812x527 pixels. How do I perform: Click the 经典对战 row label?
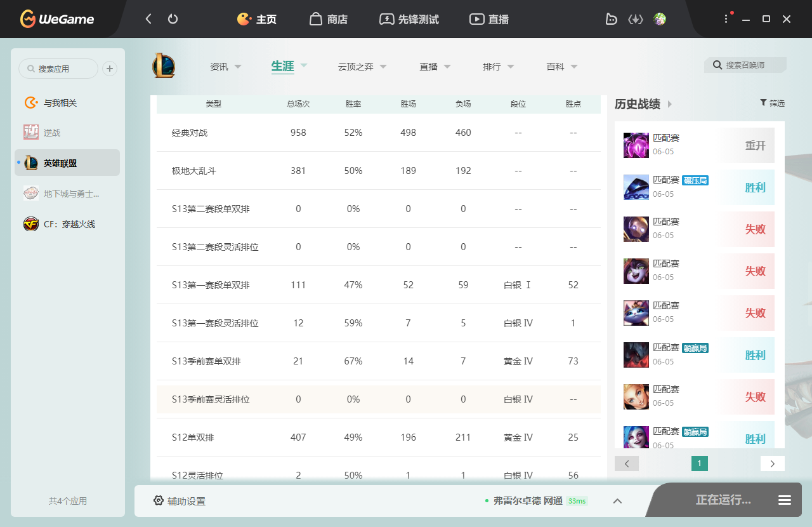(x=190, y=133)
